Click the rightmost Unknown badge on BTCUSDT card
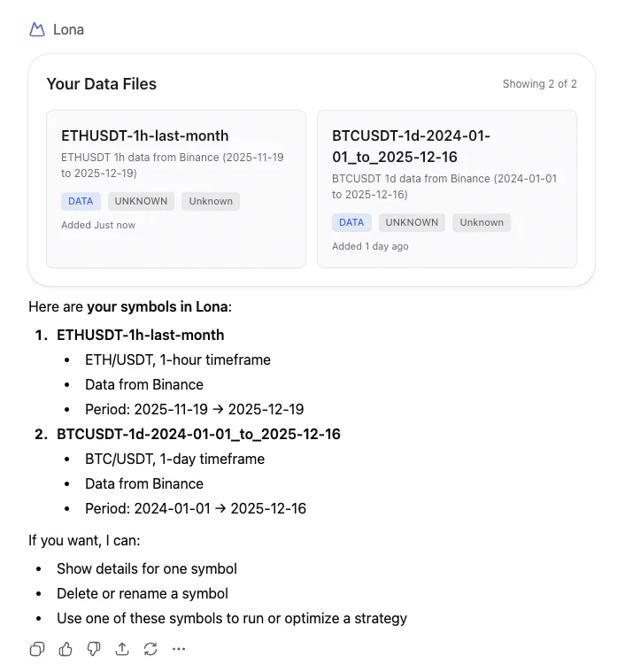 click(x=482, y=222)
